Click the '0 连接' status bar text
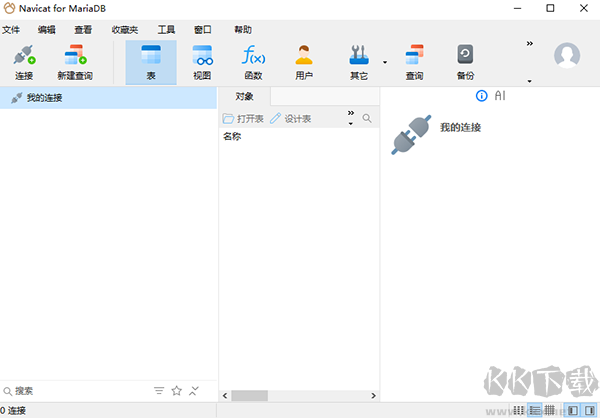This screenshot has width=600, height=418. [x=13, y=411]
